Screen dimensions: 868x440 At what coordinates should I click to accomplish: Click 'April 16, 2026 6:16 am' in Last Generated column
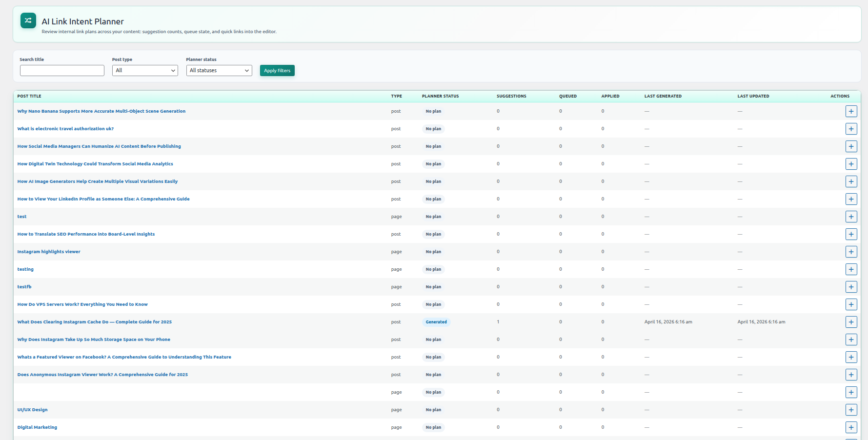click(x=668, y=322)
